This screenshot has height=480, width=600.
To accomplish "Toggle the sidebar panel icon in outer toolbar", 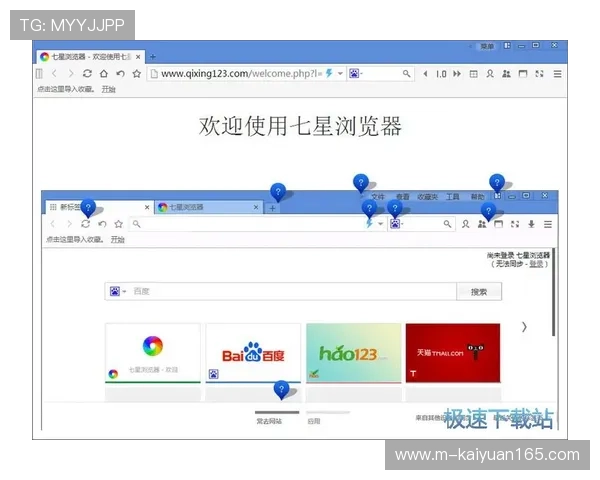I will pos(39,73).
